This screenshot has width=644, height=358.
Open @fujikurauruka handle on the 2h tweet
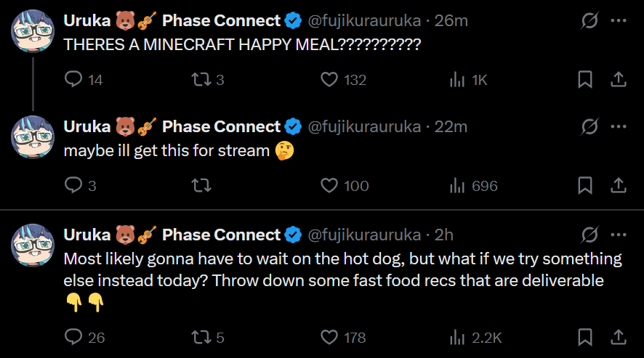point(364,235)
